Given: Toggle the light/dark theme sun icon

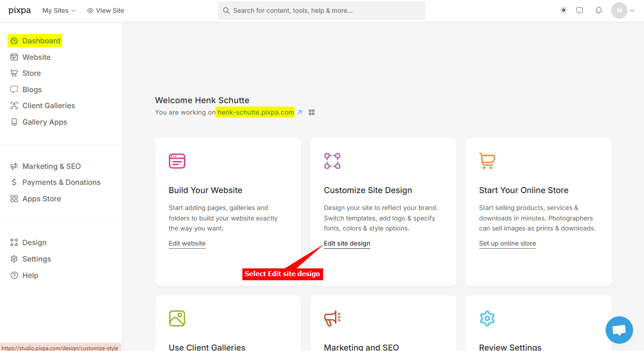Looking at the screenshot, I should tap(564, 10).
